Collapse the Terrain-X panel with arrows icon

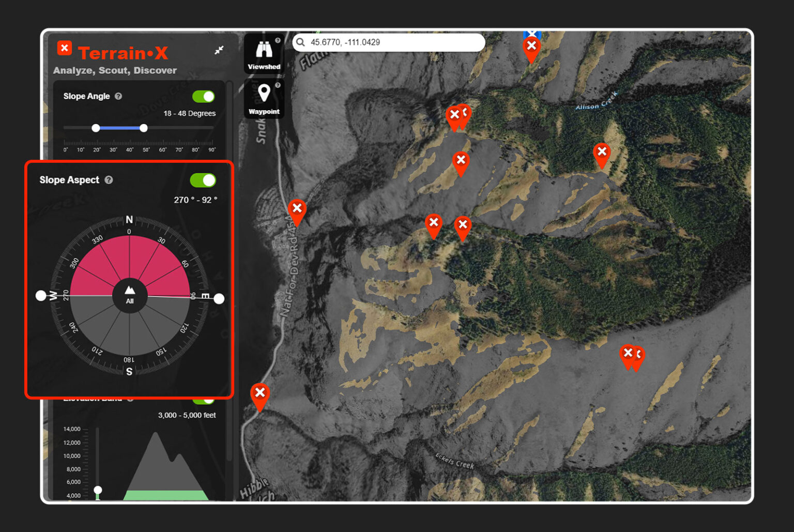219,50
